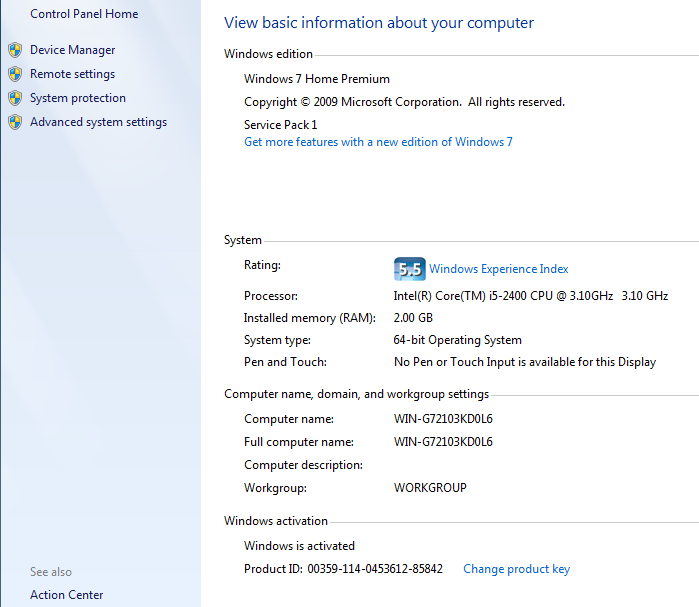Viewport: 699px width, 607px height.
Task: Click the Windows edition section header
Action: tap(268, 54)
